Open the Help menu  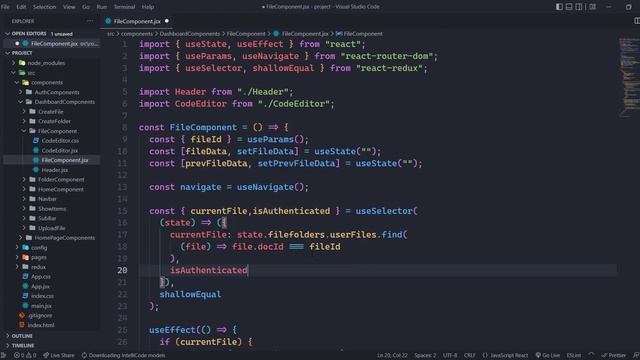pyautogui.click(x=148, y=7)
